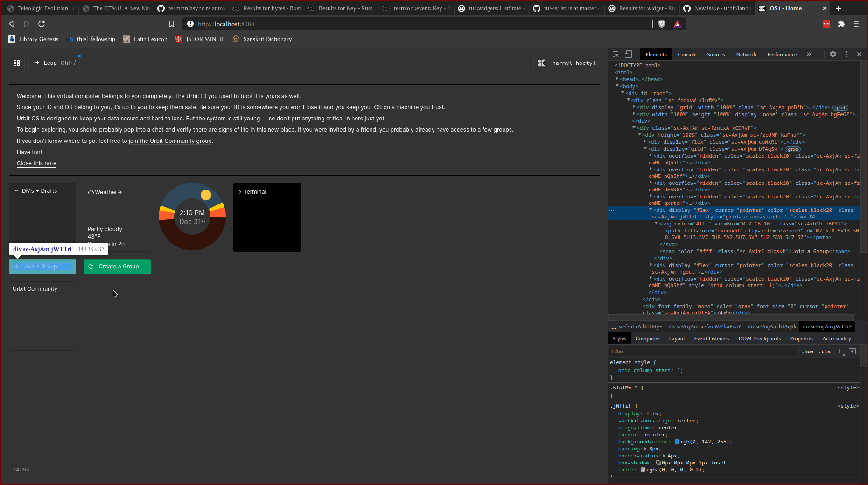Open DevTools settings gear
The height and width of the screenshot is (485, 868).
click(833, 54)
